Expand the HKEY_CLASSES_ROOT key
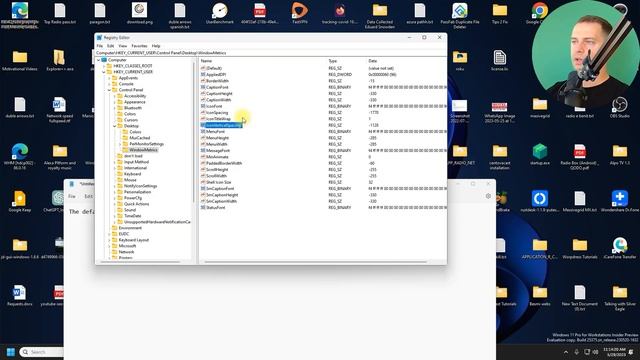Image resolution: width=640 pixels, height=360 pixels. [x=104, y=66]
